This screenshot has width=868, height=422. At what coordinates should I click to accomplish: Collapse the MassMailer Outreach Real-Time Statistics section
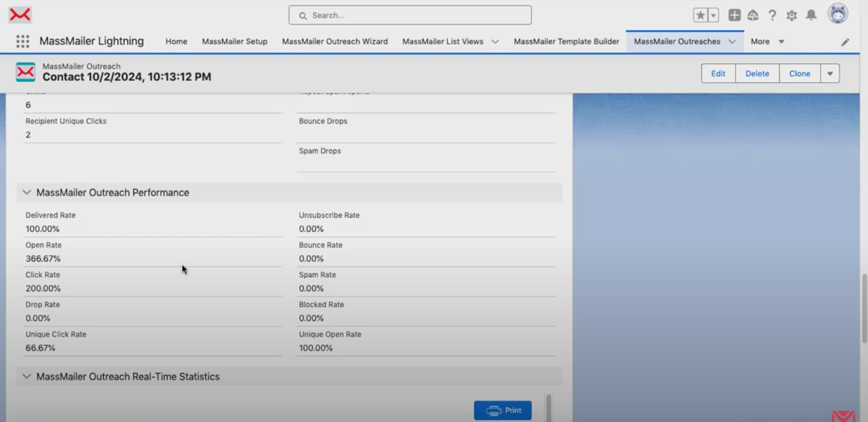tap(27, 376)
